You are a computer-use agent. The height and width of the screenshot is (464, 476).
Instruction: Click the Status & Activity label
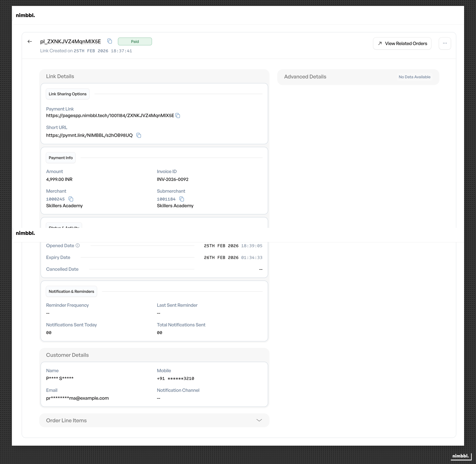pyautogui.click(x=64, y=227)
